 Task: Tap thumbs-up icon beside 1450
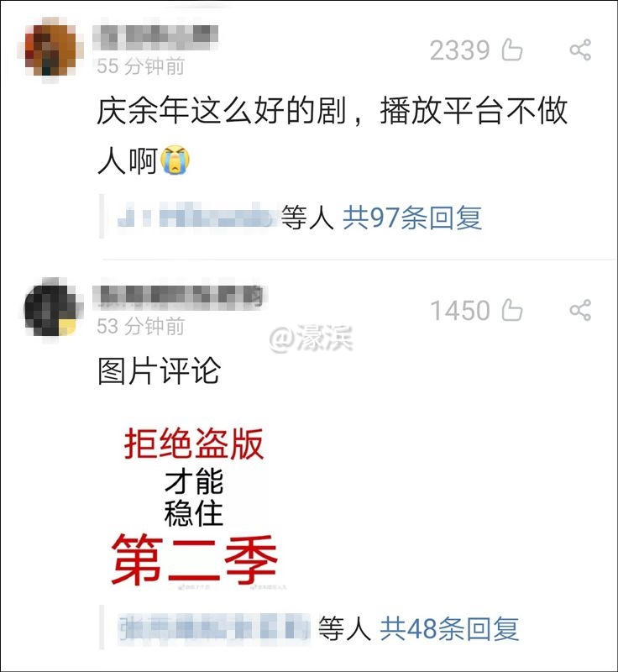(512, 310)
